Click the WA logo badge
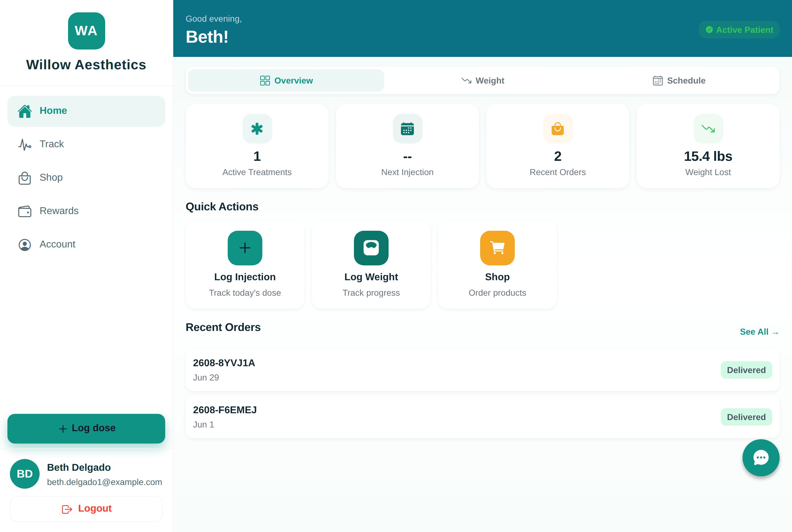Image resolution: width=792 pixels, height=532 pixels. click(86, 31)
